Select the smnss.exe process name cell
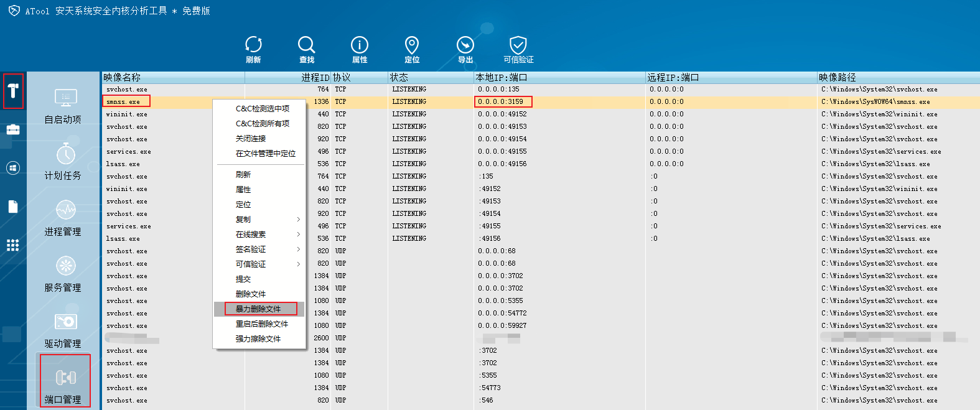Image resolution: width=980 pixels, height=410 pixels. [x=123, y=102]
